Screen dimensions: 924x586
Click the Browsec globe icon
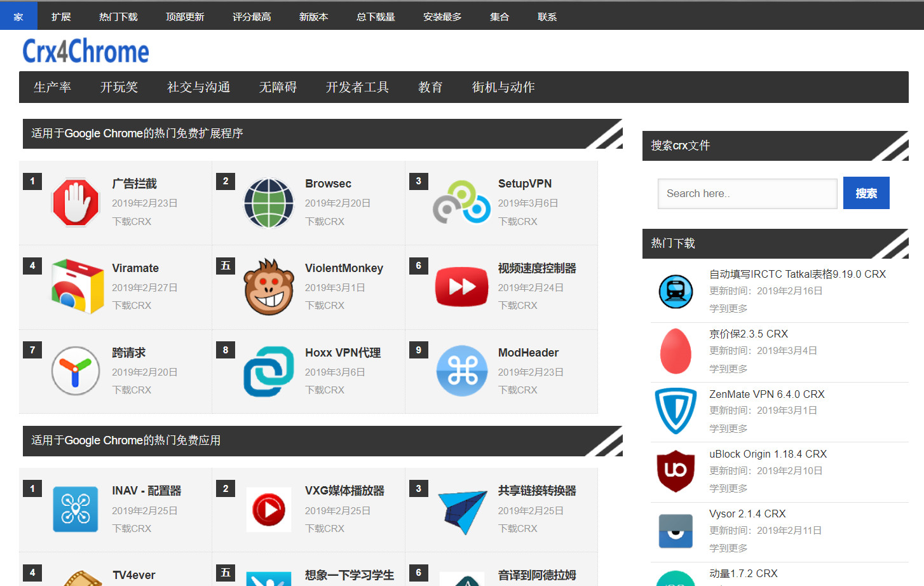point(269,203)
